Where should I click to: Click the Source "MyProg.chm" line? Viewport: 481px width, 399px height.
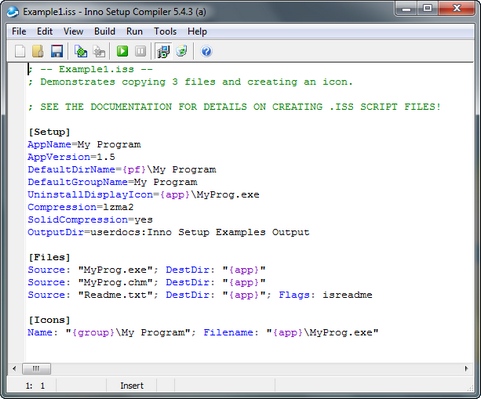pos(147,282)
